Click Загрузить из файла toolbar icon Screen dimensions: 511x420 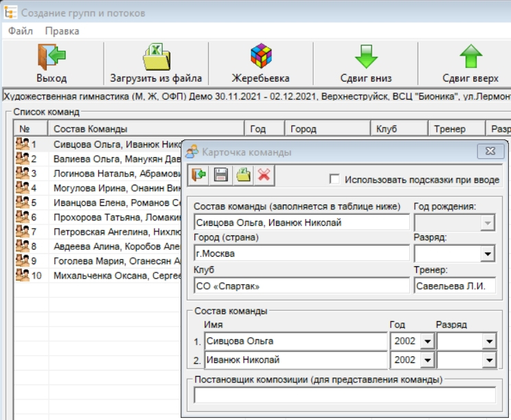[156, 57]
